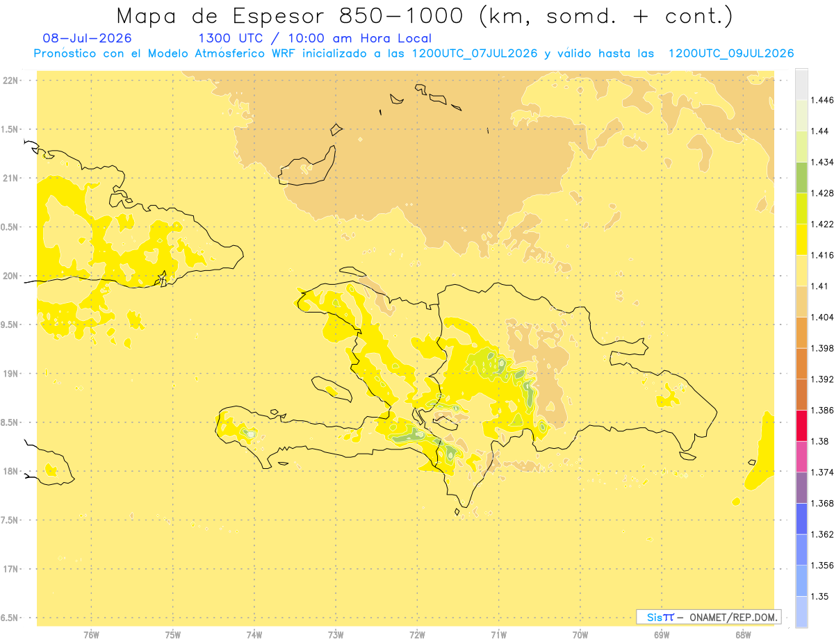This screenshot has width=834, height=644.
Task: Click the latitude axis label '19N'
Action: tap(10, 374)
